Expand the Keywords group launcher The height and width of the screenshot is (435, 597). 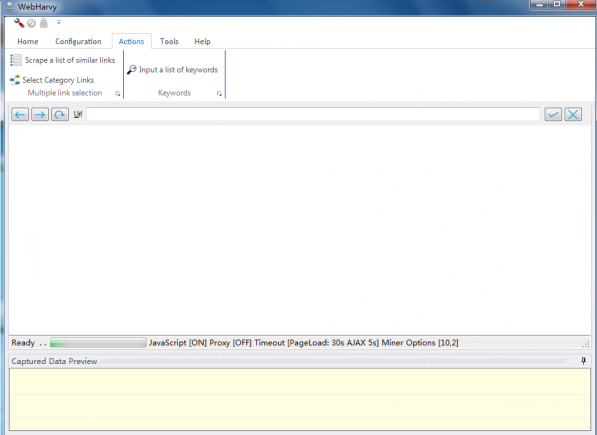tap(219, 94)
